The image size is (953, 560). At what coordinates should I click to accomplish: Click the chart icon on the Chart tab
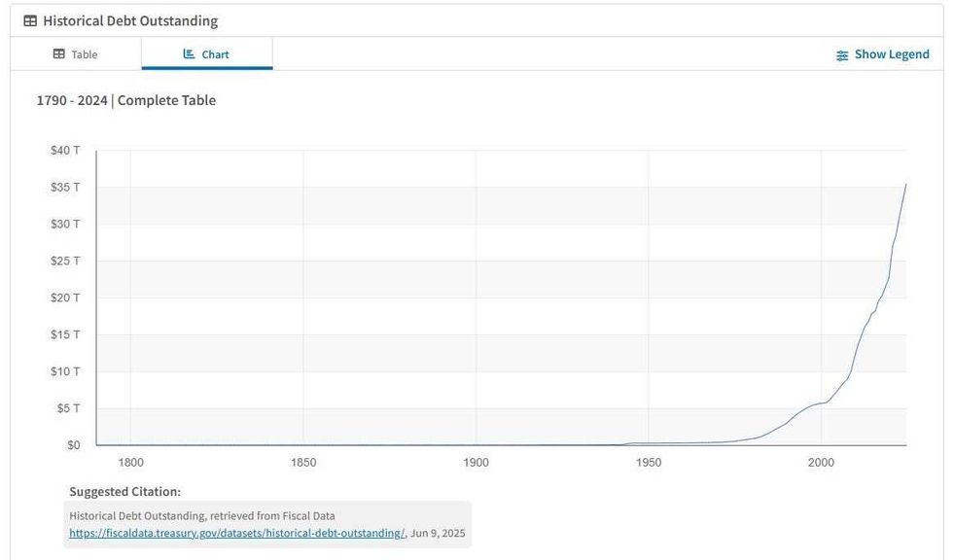(189, 53)
